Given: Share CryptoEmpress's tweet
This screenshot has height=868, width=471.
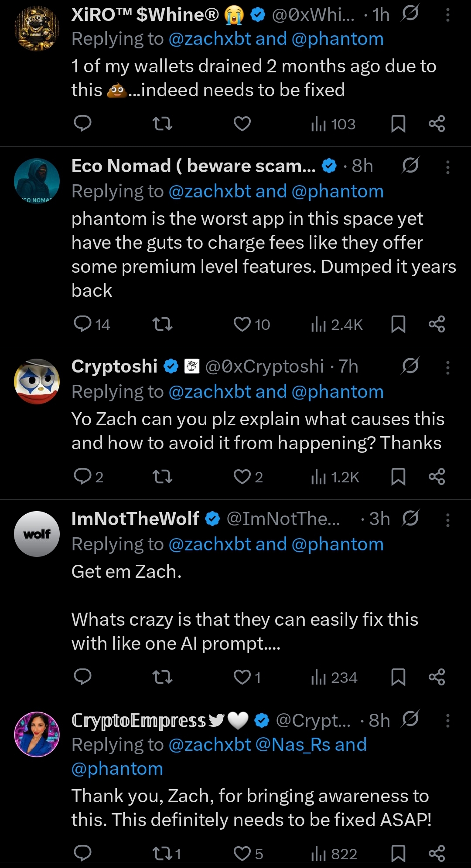Looking at the screenshot, I should [437, 853].
